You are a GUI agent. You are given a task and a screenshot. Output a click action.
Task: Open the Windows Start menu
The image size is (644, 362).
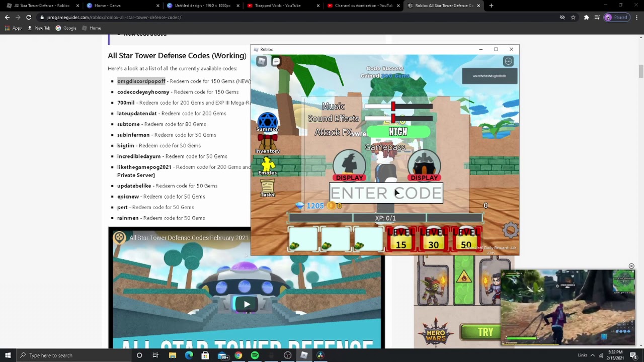point(8,355)
